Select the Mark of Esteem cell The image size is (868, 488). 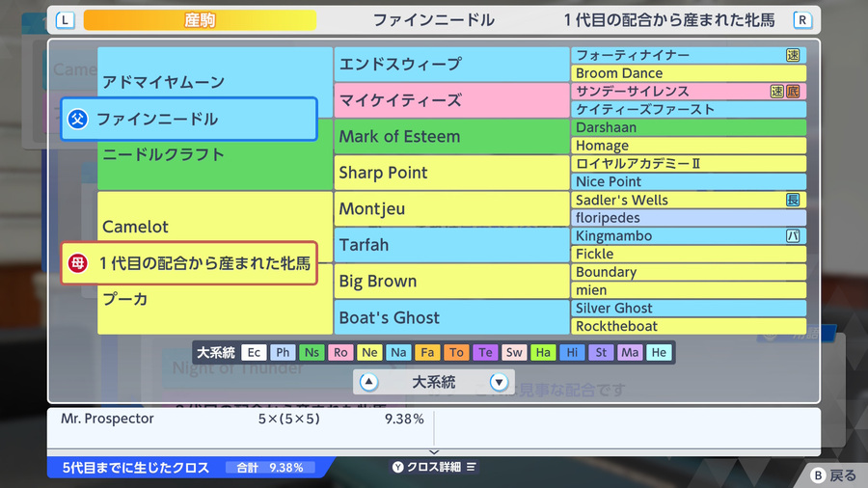(x=451, y=136)
